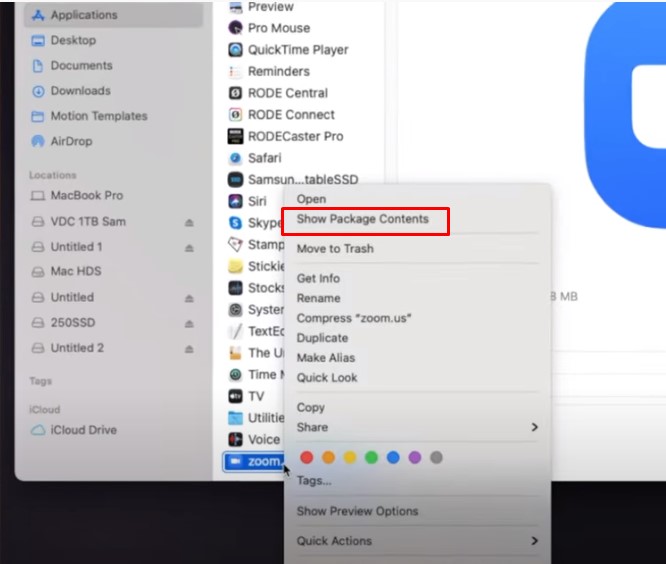Apply the blue tag color
Viewport: 666px width, 564px height.
click(x=393, y=458)
